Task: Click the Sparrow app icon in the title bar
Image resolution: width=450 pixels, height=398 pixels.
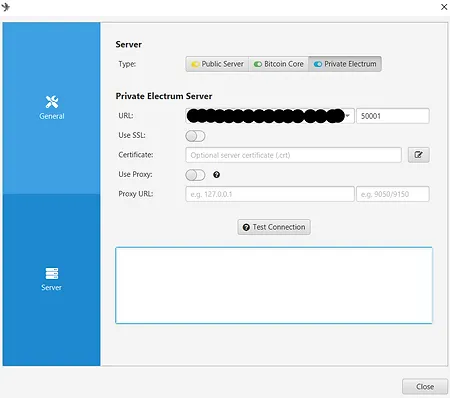Action: click(6, 7)
